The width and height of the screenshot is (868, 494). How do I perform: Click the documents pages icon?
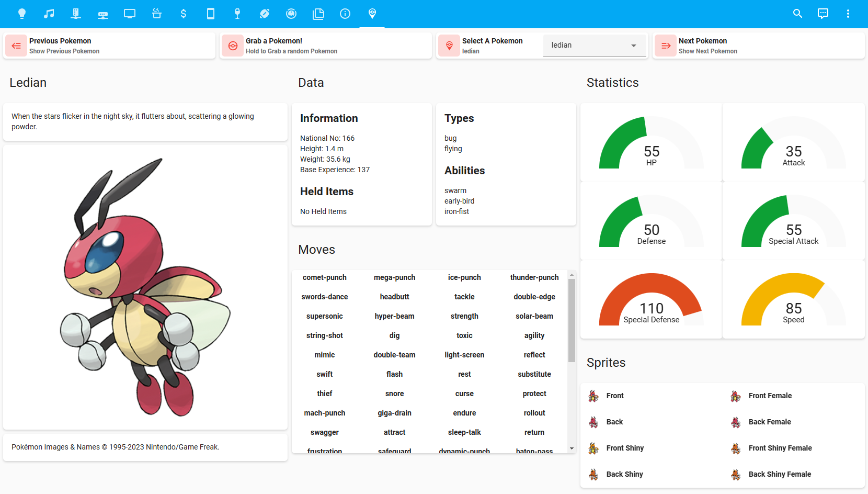coord(318,14)
